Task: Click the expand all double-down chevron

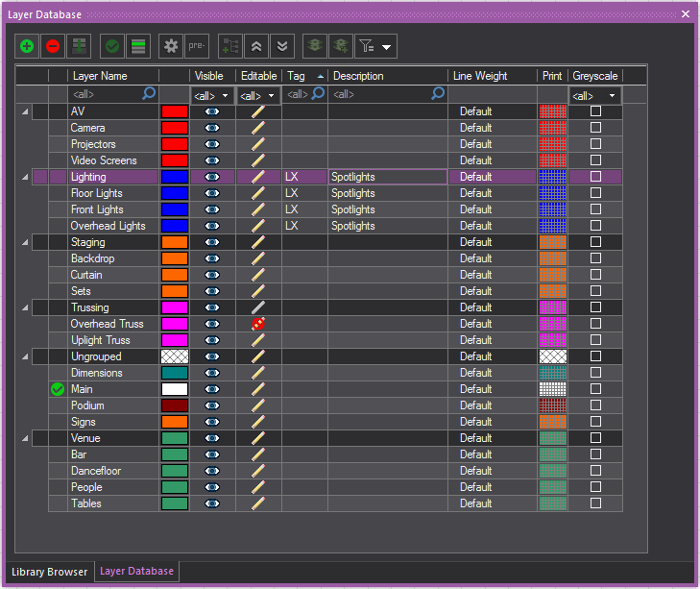Action: (x=281, y=45)
